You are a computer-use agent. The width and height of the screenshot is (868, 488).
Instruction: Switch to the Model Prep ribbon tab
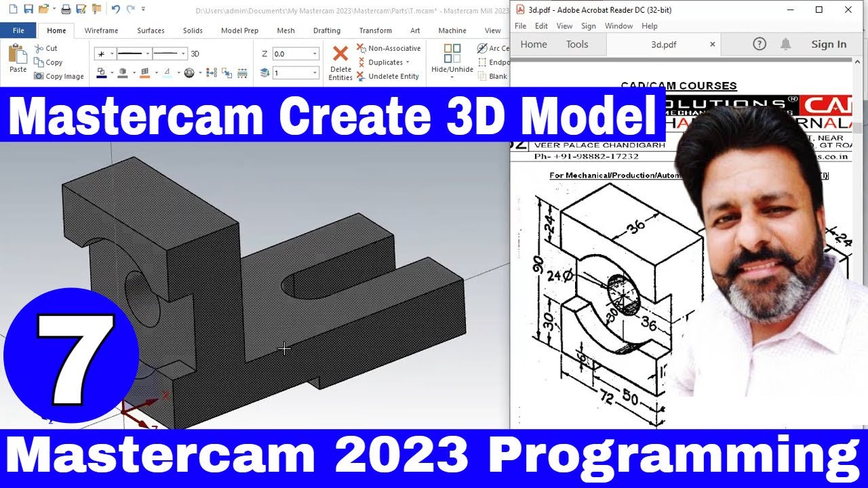239,30
